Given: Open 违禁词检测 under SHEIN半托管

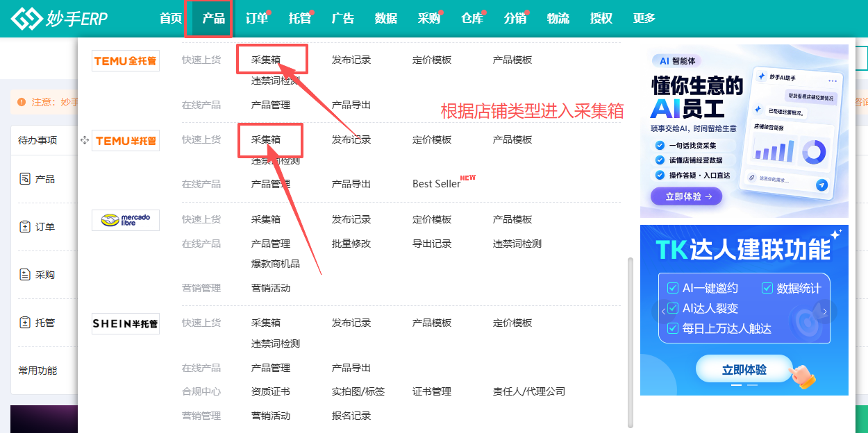Looking at the screenshot, I should pos(276,343).
